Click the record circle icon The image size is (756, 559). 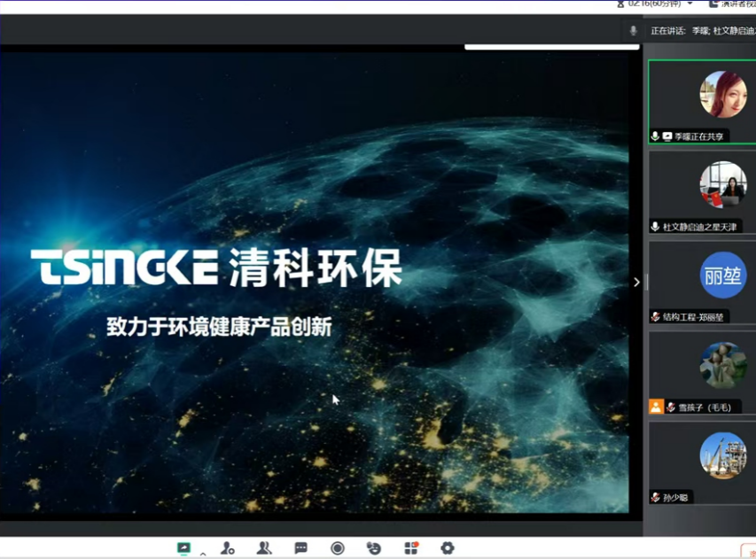coord(338,548)
